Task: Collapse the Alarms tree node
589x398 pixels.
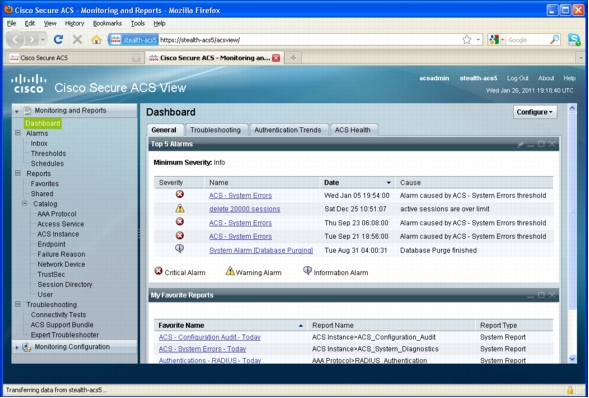Action: click(x=18, y=133)
